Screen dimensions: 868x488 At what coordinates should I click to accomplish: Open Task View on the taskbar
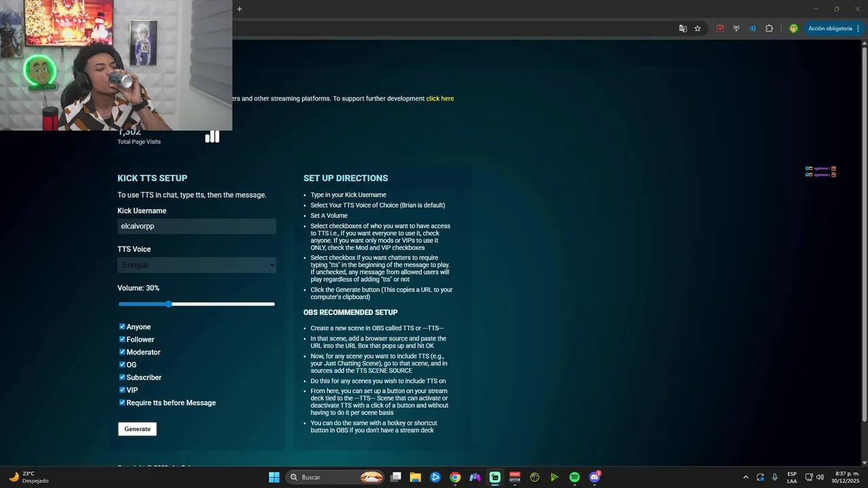pyautogui.click(x=396, y=477)
